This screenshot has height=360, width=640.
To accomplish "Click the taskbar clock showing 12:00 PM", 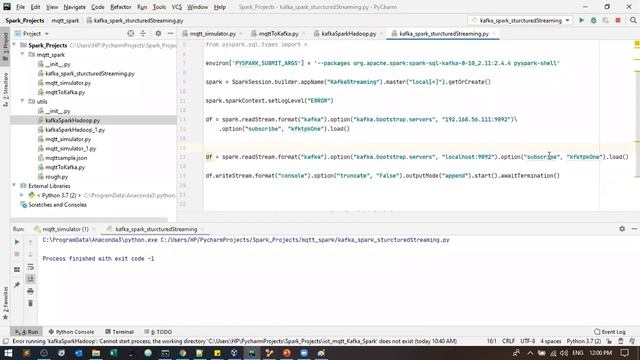I will [600, 353].
